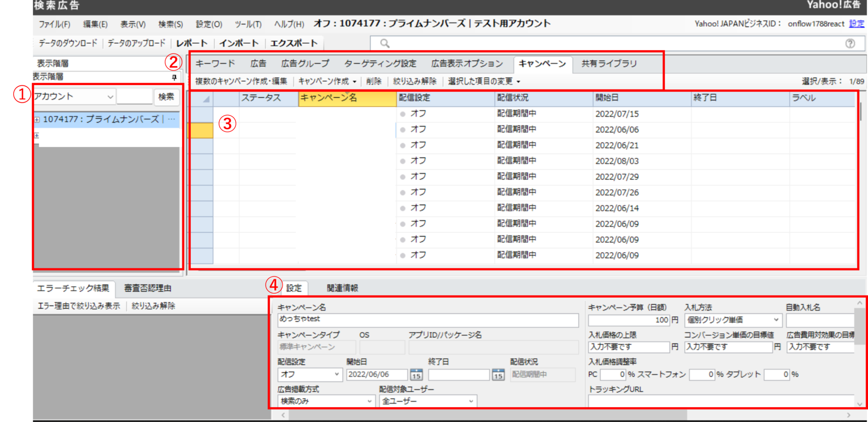
Task: Click the キャンペーン名 text field
Action: click(428, 320)
